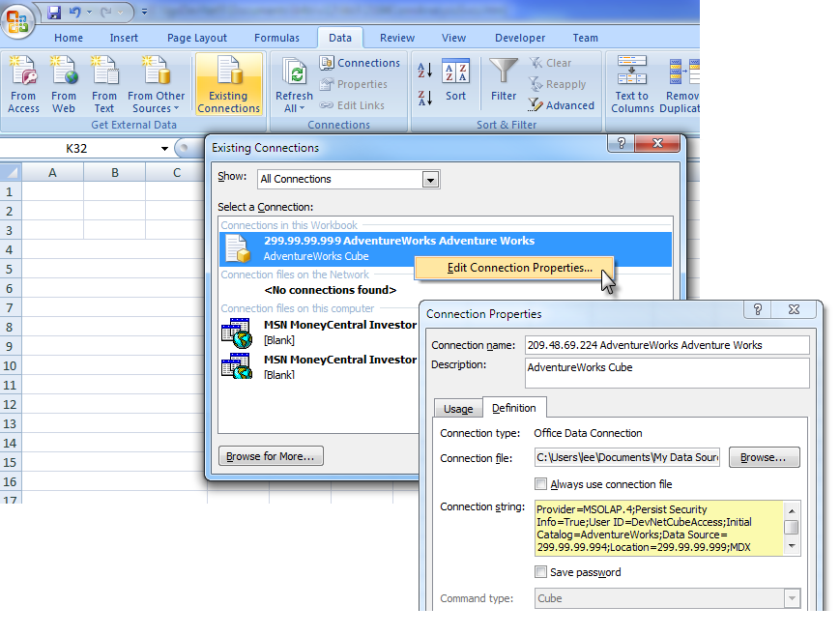Switch to the Page Layout tab
Viewport: 840px width, 636px height.
(x=197, y=38)
